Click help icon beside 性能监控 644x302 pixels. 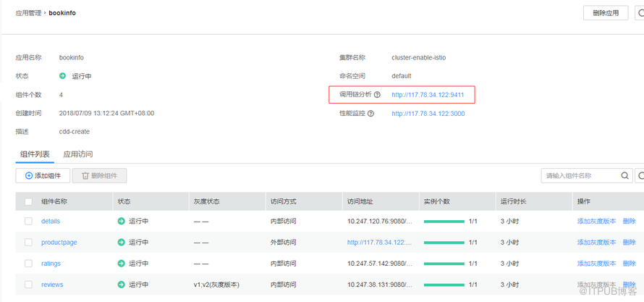click(x=371, y=114)
